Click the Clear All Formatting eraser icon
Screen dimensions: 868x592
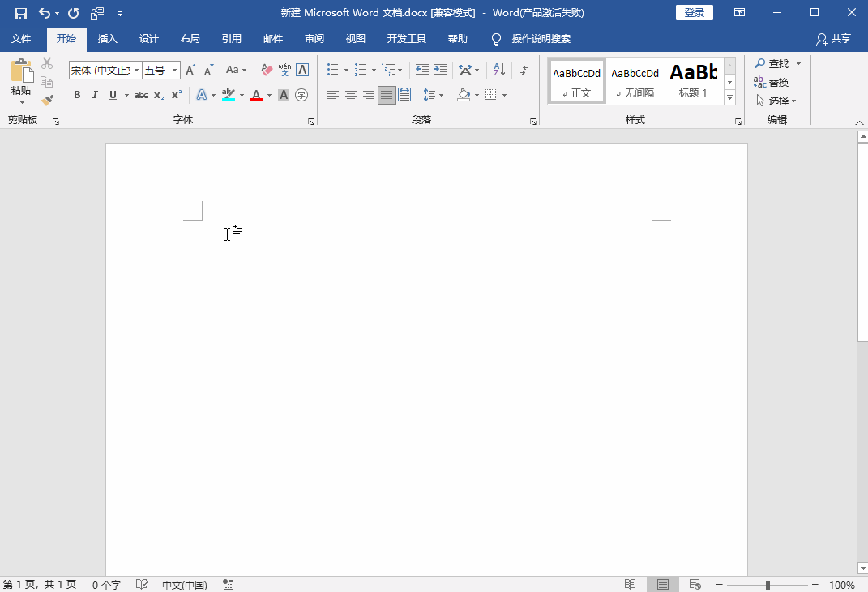(267, 70)
